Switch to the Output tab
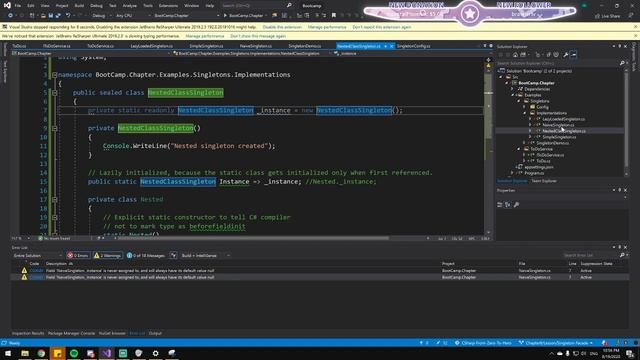The width and height of the screenshot is (640, 360). tap(155, 333)
